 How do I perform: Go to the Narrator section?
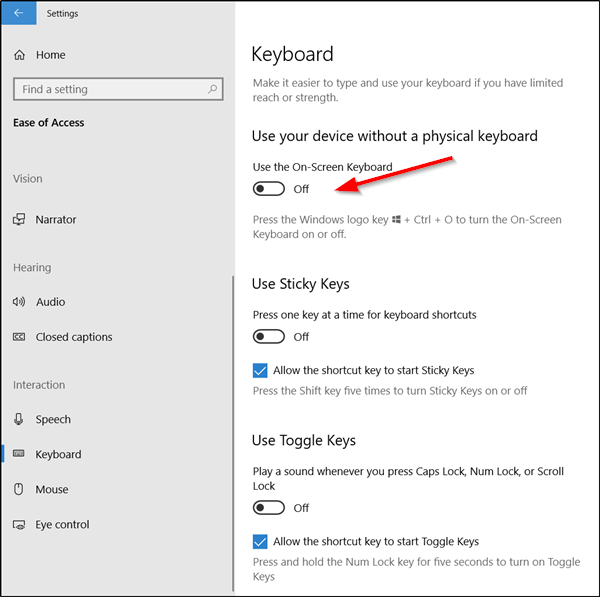[x=56, y=220]
